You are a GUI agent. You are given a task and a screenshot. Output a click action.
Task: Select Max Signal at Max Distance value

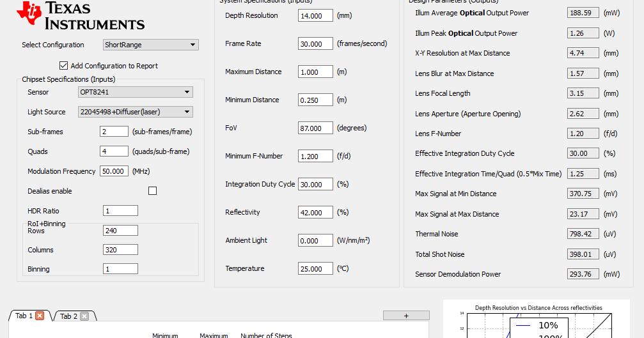click(x=583, y=213)
